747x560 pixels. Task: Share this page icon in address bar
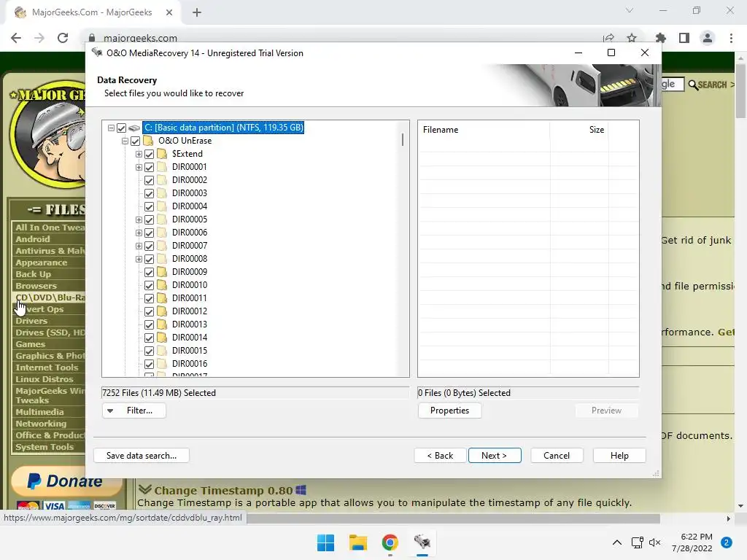point(608,38)
